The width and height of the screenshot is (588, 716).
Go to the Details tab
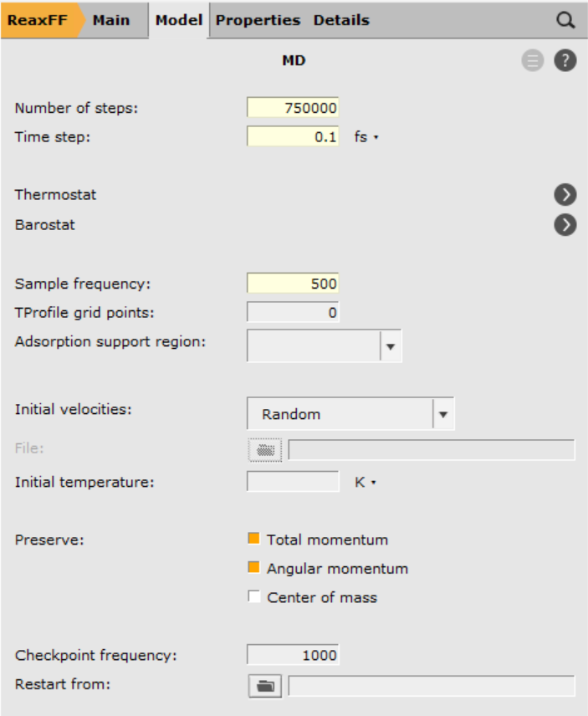pos(341,20)
